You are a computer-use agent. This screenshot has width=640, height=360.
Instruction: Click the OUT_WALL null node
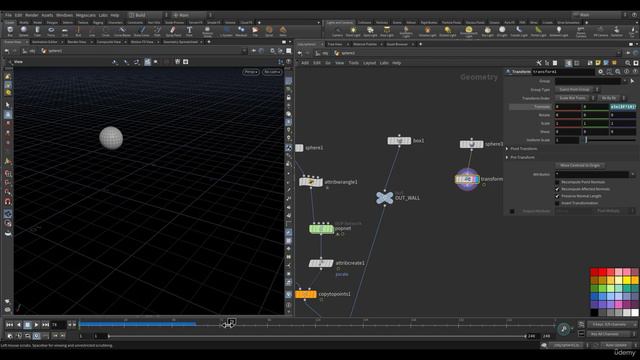(x=384, y=198)
